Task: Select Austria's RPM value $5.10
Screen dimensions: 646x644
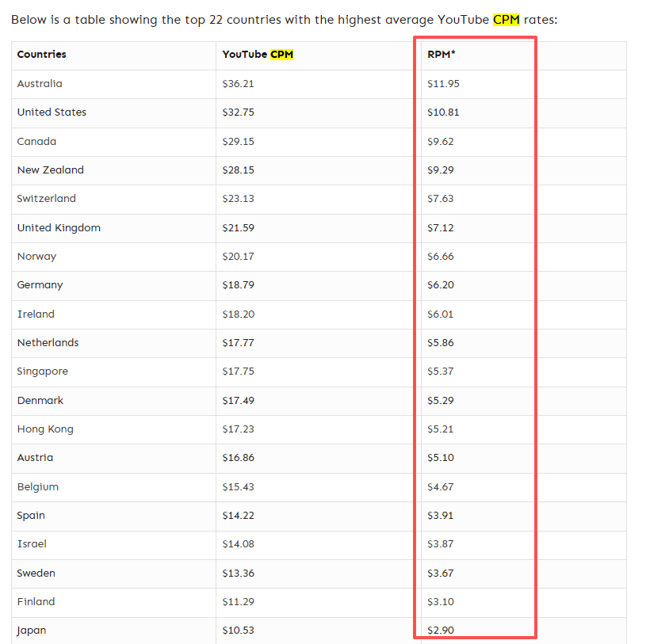Action: coord(440,458)
